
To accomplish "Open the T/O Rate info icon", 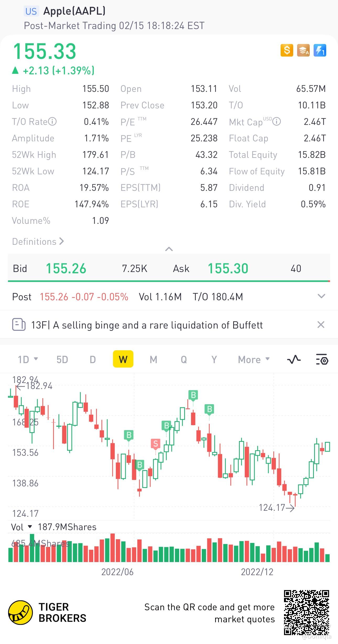I will pos(52,122).
